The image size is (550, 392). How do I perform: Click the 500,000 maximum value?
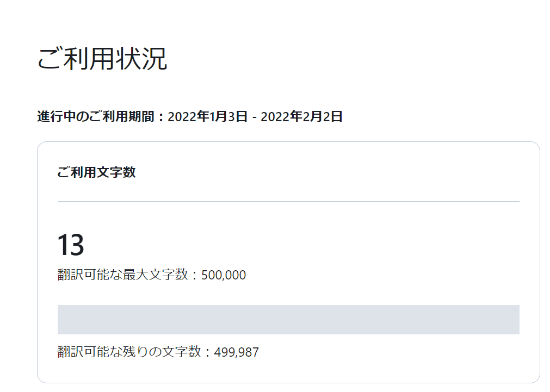click(x=224, y=275)
